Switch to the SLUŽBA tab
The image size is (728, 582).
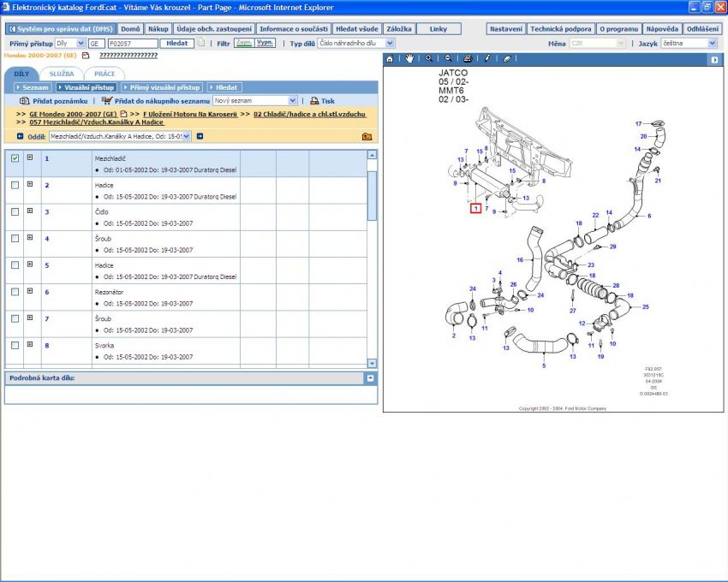62,74
